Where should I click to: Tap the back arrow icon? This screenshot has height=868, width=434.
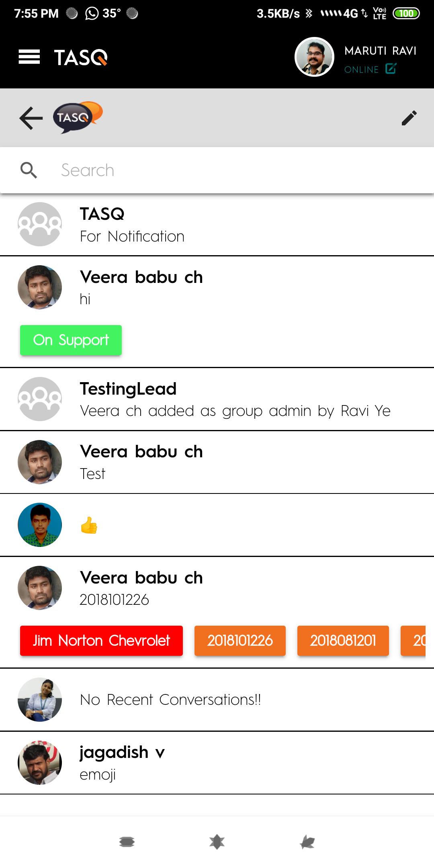pyautogui.click(x=31, y=118)
